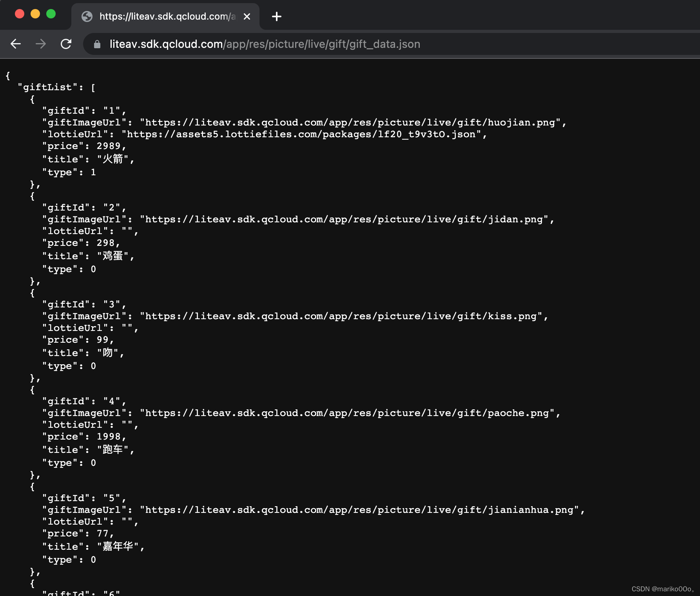Click the green fullscreen window button
The width and height of the screenshot is (700, 596).
point(51,14)
